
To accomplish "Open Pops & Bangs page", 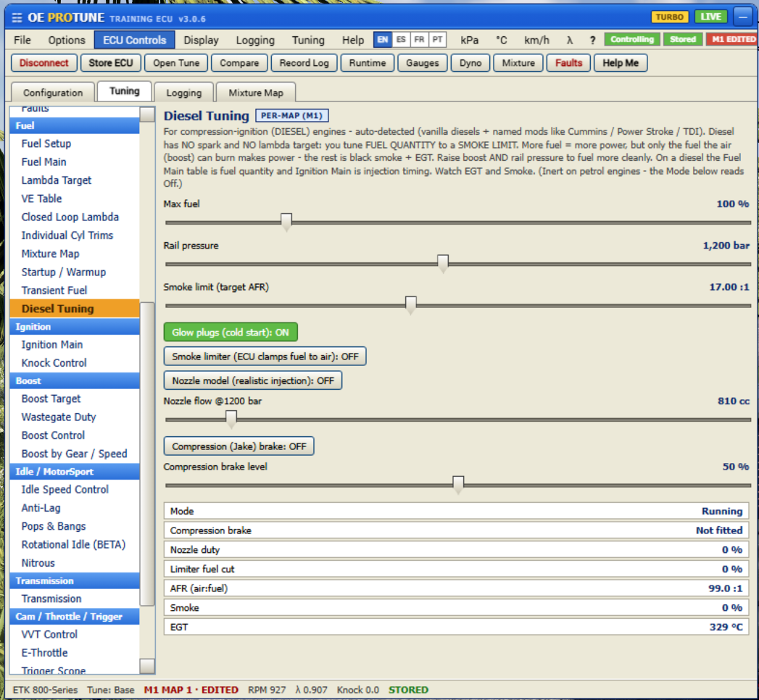I will pos(75,527).
